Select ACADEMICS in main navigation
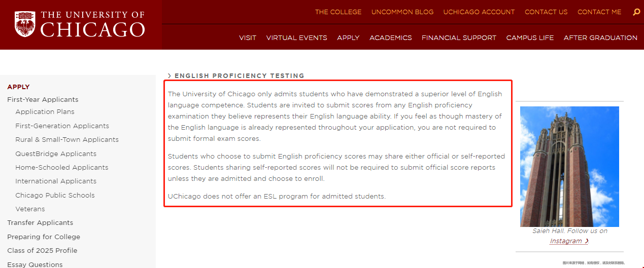The image size is (644, 268). [391, 37]
